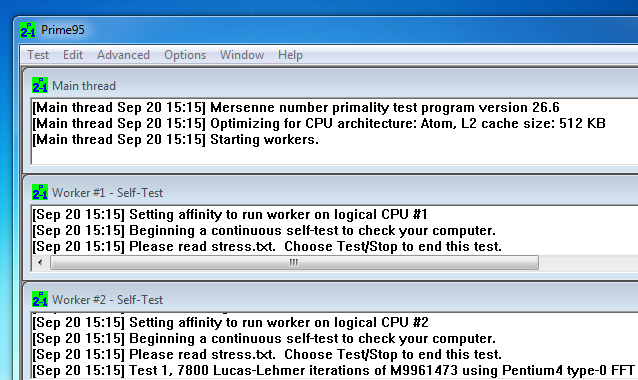Open the Advanced menu
The width and height of the screenshot is (638, 380).
pos(123,55)
